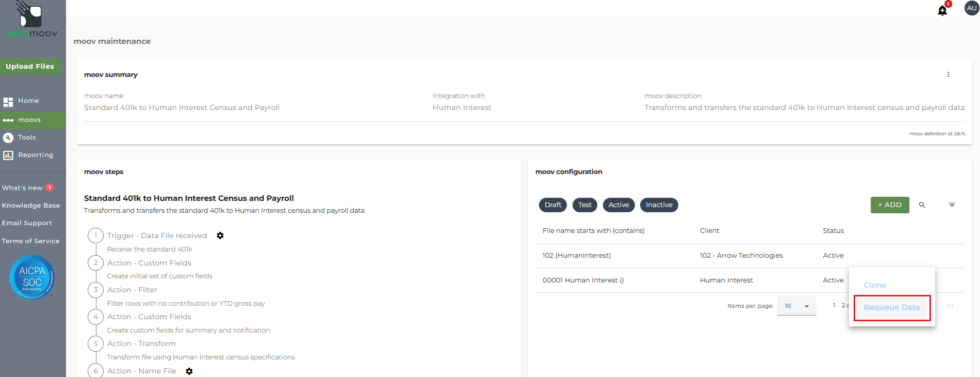Open the AU user avatar menu

(x=972, y=8)
